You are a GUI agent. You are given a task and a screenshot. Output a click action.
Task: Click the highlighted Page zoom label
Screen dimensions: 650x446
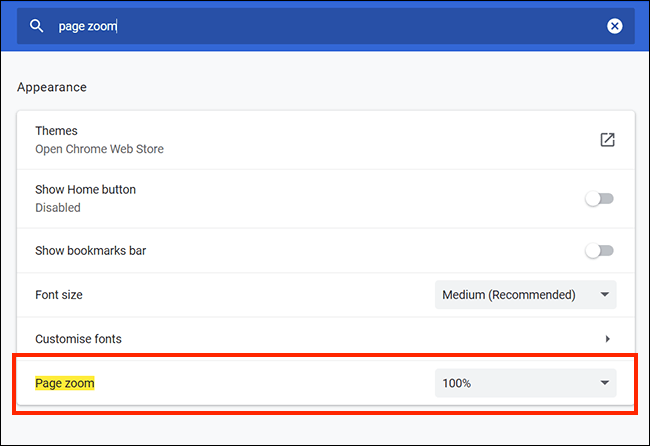[65, 383]
